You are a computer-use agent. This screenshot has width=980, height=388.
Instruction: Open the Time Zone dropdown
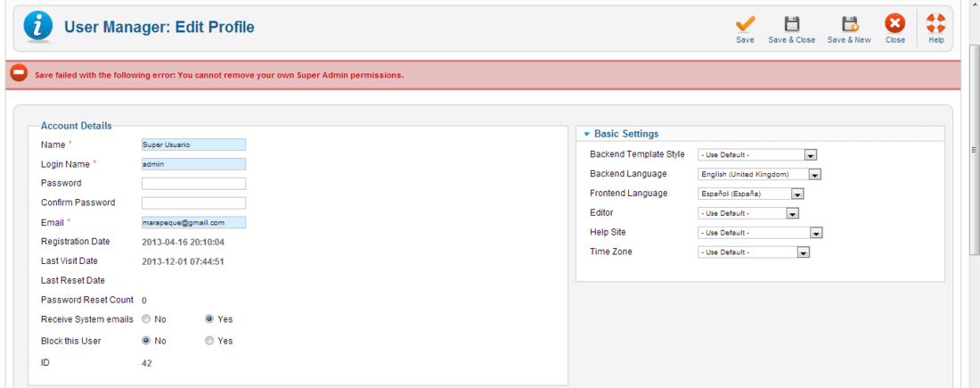tap(754, 252)
